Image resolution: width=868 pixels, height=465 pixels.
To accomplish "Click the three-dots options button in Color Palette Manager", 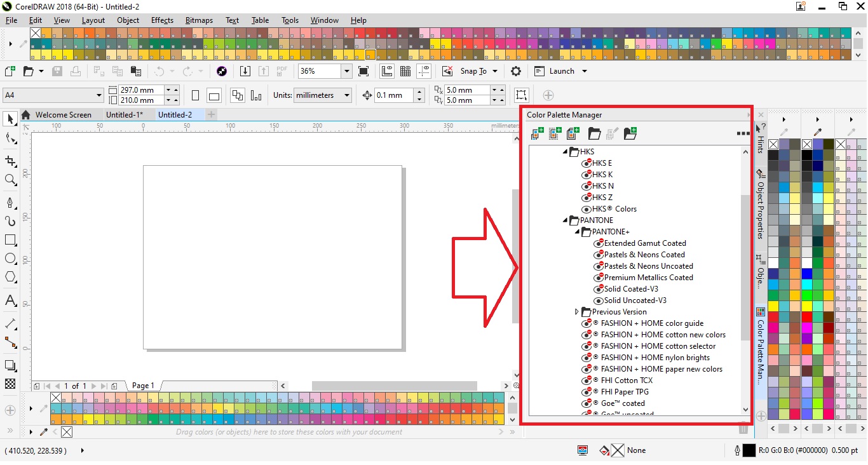I will (743, 133).
